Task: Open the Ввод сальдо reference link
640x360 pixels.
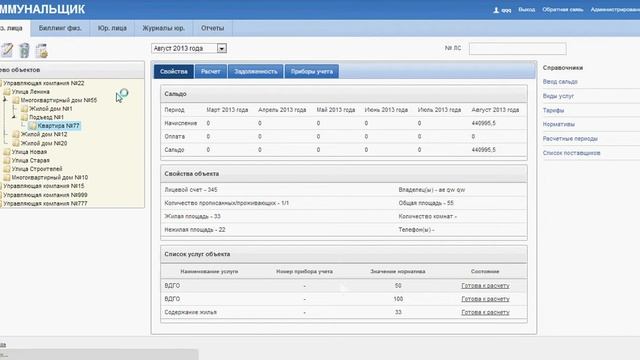Action: 560,82
